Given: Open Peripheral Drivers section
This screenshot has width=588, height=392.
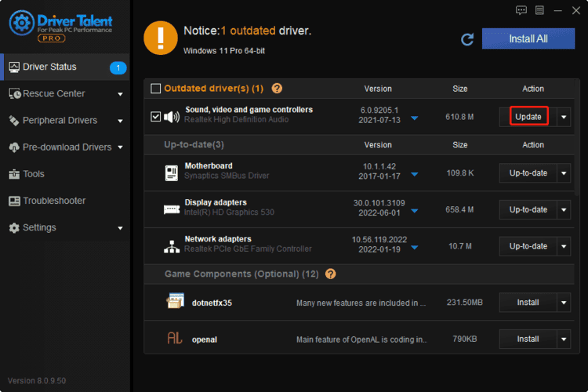Looking at the screenshot, I should point(65,121).
